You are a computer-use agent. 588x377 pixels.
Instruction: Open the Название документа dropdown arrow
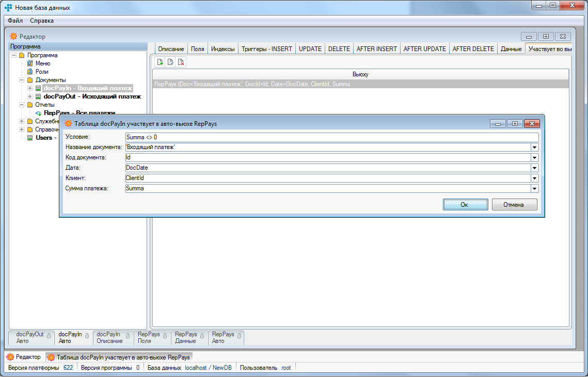coord(535,147)
